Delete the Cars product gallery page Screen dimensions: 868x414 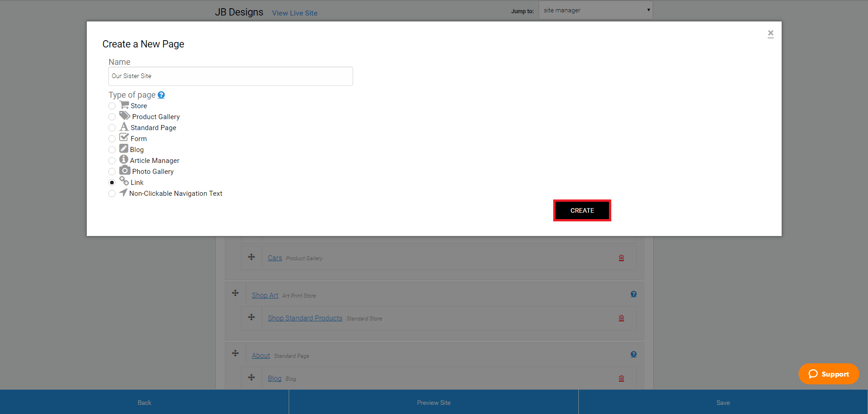621,258
